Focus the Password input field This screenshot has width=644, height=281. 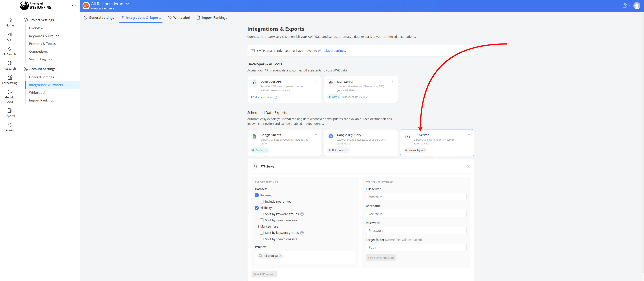[416, 231]
